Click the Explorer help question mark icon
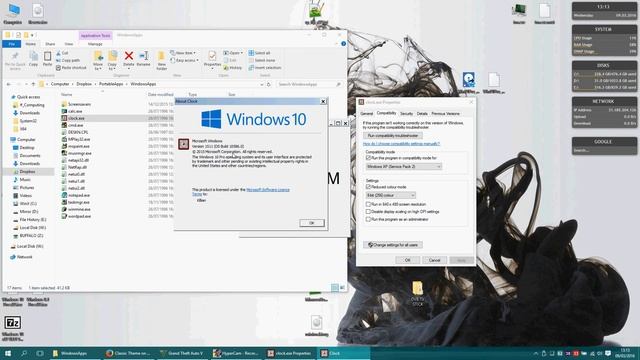Image resolution: width=640 pixels, height=360 pixels. 343,44
